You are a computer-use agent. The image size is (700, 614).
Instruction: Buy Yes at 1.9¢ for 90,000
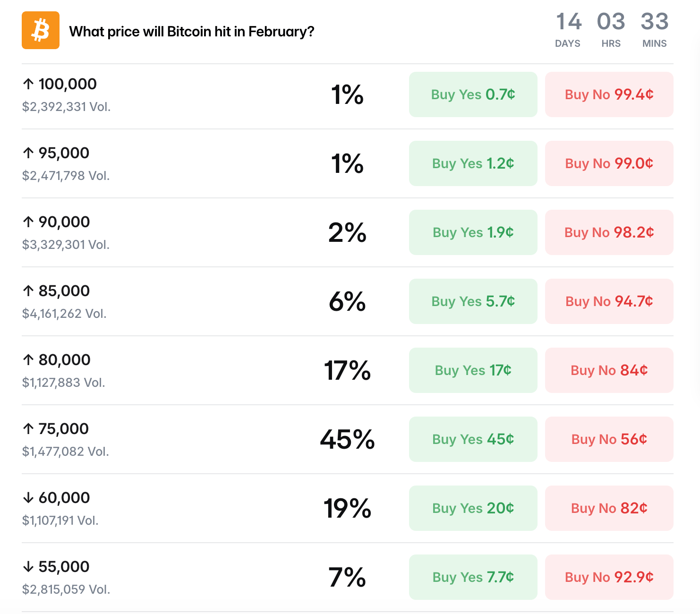pyautogui.click(x=473, y=232)
